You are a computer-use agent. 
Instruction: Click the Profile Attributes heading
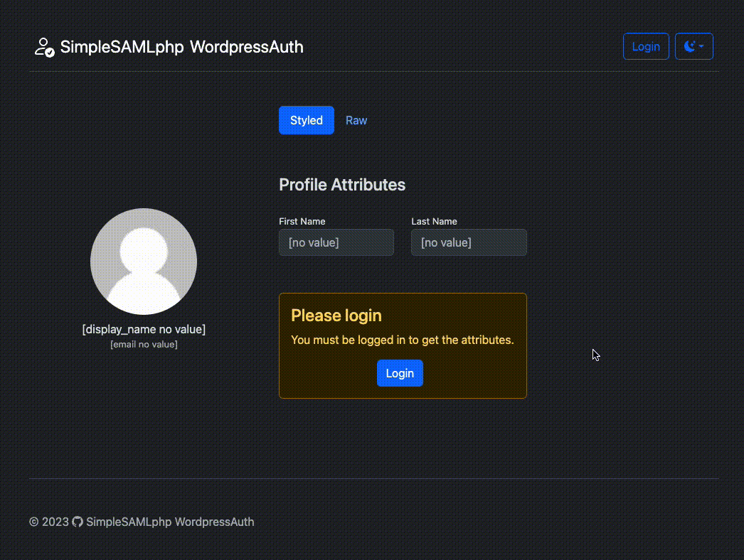[x=342, y=185]
